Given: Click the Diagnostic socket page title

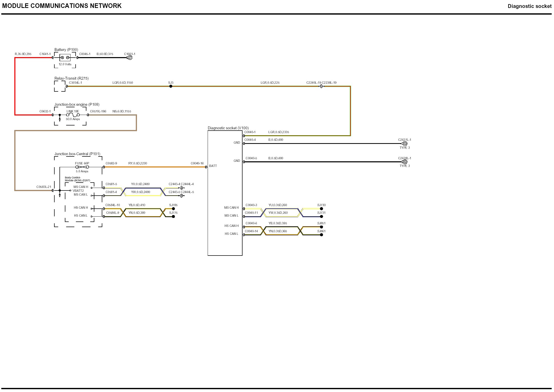Looking at the screenshot, I should [529, 6].
